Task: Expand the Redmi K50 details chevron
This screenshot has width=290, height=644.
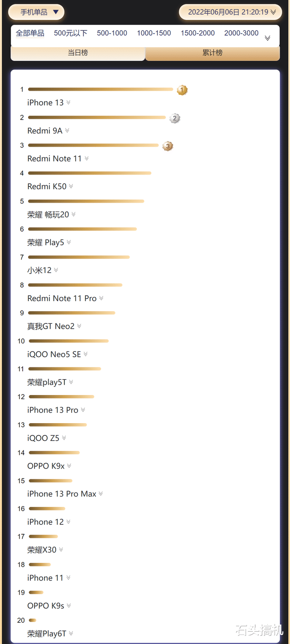Action: 71,186
